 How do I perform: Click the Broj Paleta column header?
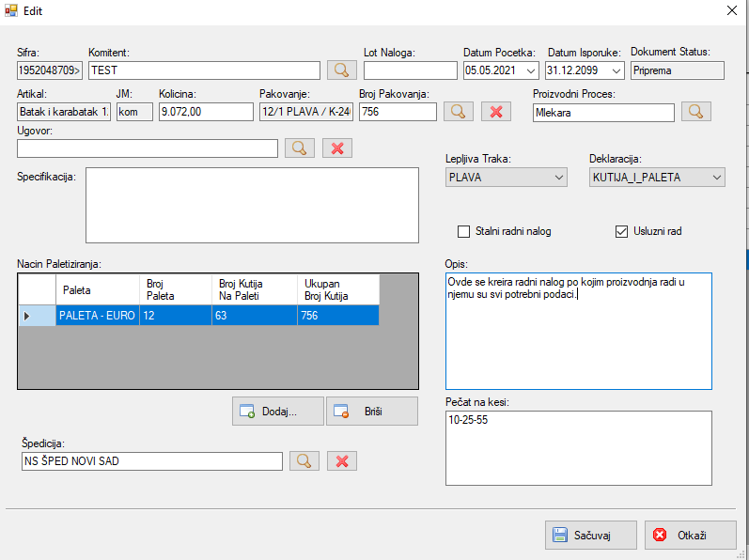[176, 289]
